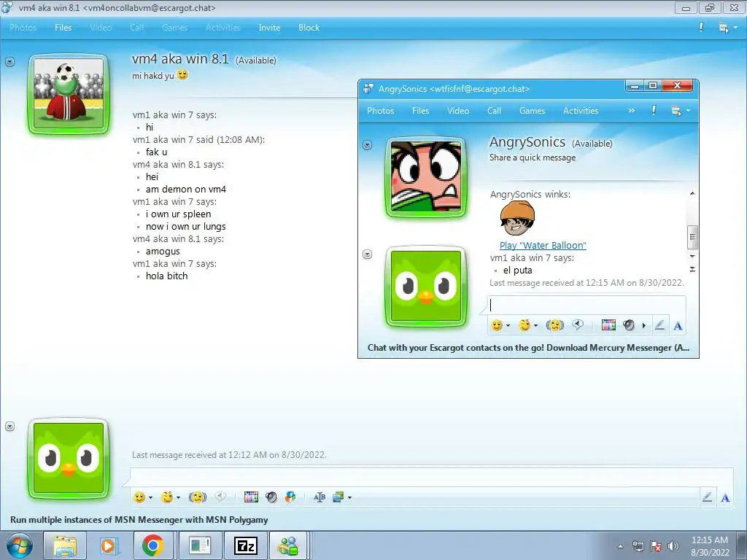Collapse own owl picture arrow in AngrySonics window

pos(368,254)
